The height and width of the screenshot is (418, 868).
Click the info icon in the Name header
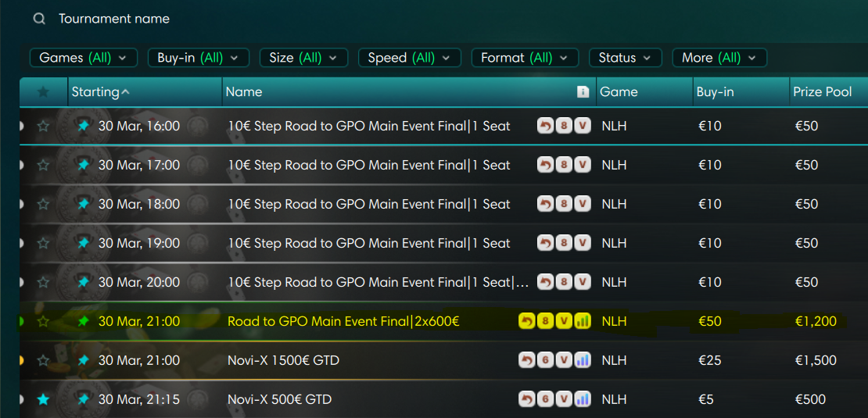[583, 92]
